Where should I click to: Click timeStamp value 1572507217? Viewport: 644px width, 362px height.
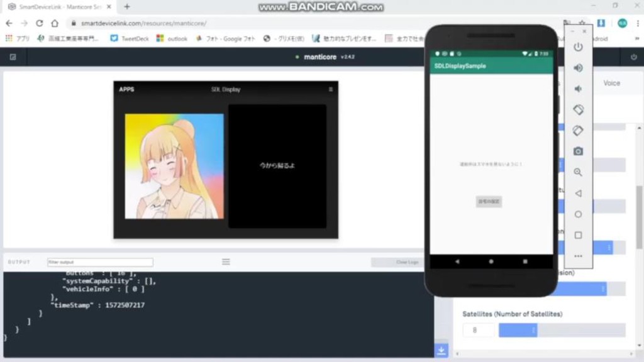tap(125, 305)
